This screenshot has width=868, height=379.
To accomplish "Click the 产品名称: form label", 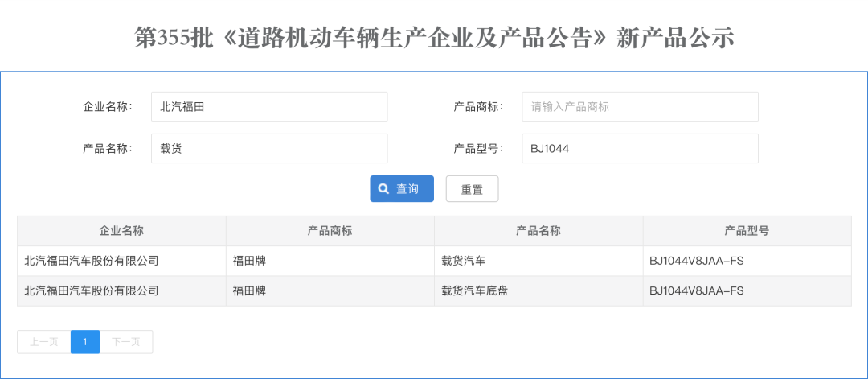I will (108, 149).
